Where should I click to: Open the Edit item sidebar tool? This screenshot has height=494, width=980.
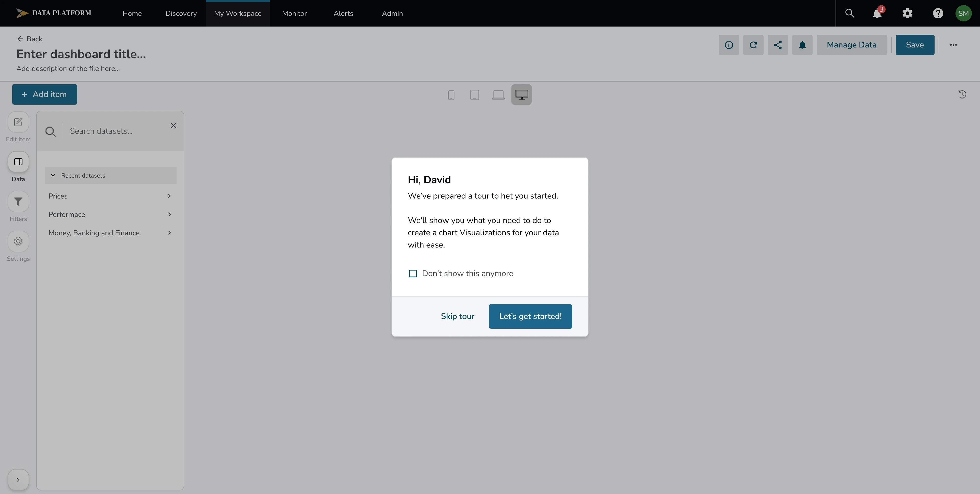tap(18, 122)
